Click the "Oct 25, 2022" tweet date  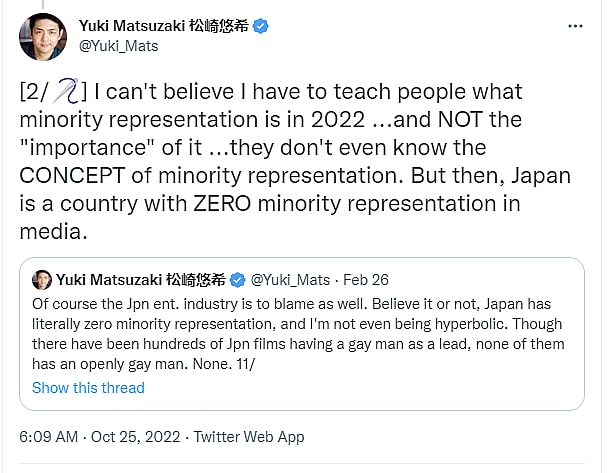pyautogui.click(x=137, y=437)
